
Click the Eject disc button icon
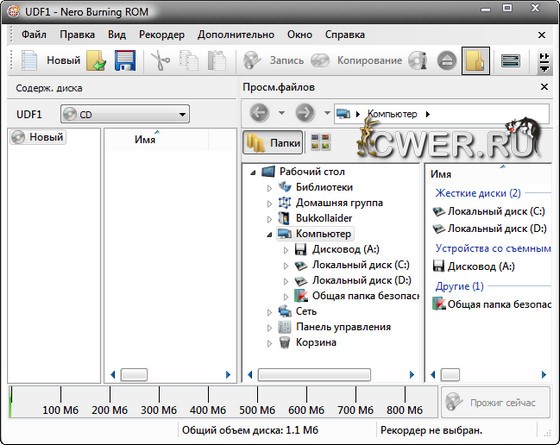pyautogui.click(x=447, y=60)
